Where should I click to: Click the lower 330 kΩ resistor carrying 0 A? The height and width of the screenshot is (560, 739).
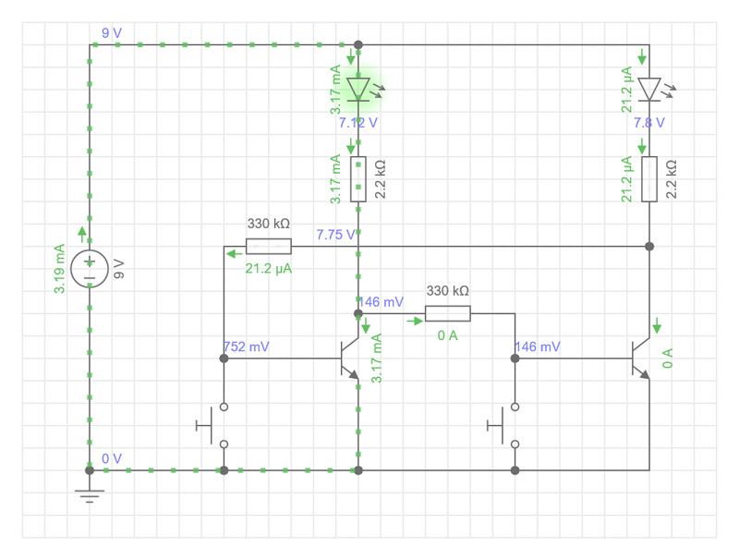[448, 313]
